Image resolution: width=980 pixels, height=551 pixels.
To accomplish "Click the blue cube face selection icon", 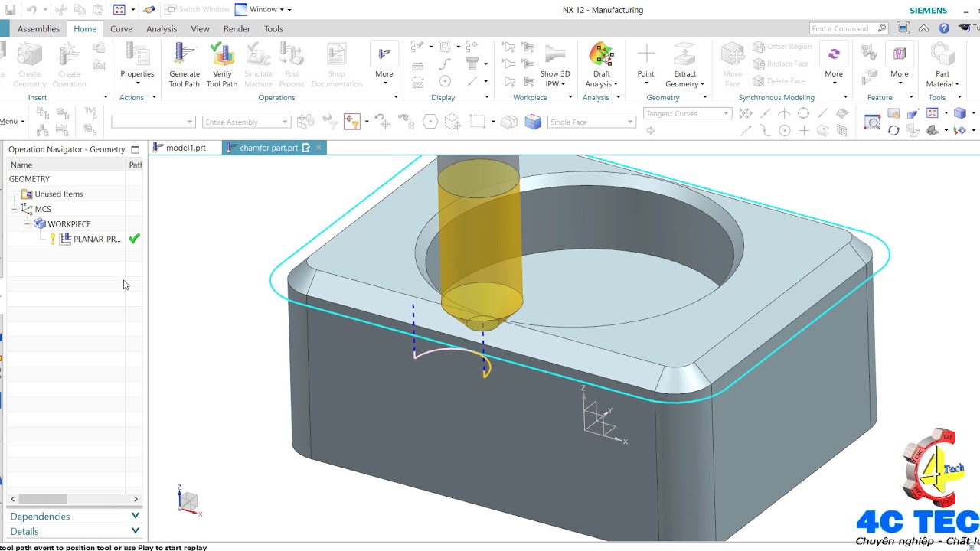I will [533, 122].
